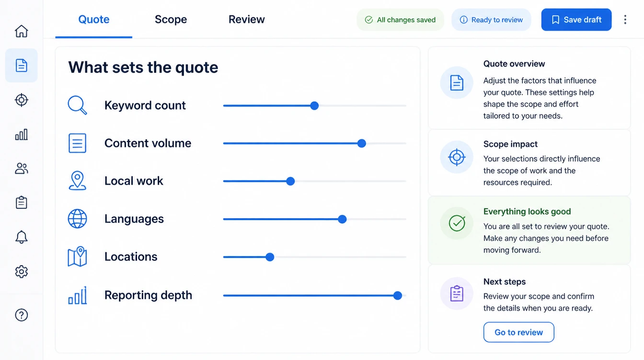The width and height of the screenshot is (644, 360).
Task: Click the Locations slider handle
Action: pos(270,257)
